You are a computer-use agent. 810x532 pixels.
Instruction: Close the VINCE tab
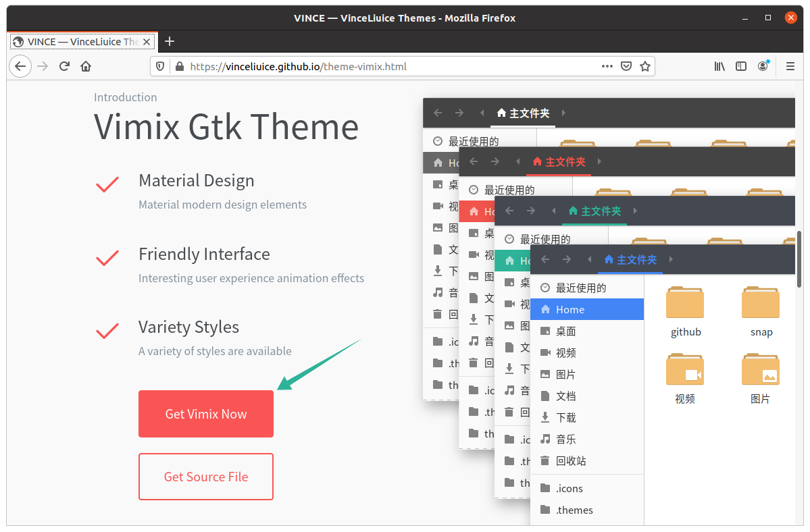[x=147, y=42]
